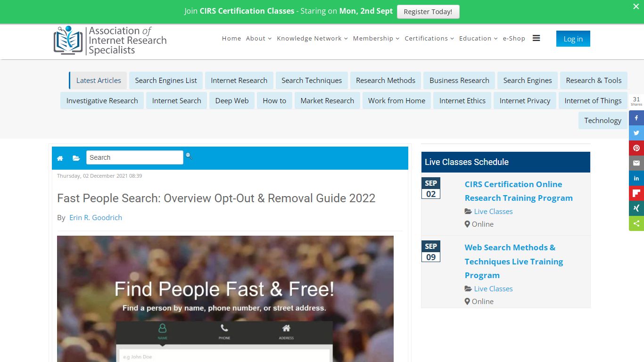Expand the Certifications dropdown menu
The image size is (644, 362).
point(429,39)
